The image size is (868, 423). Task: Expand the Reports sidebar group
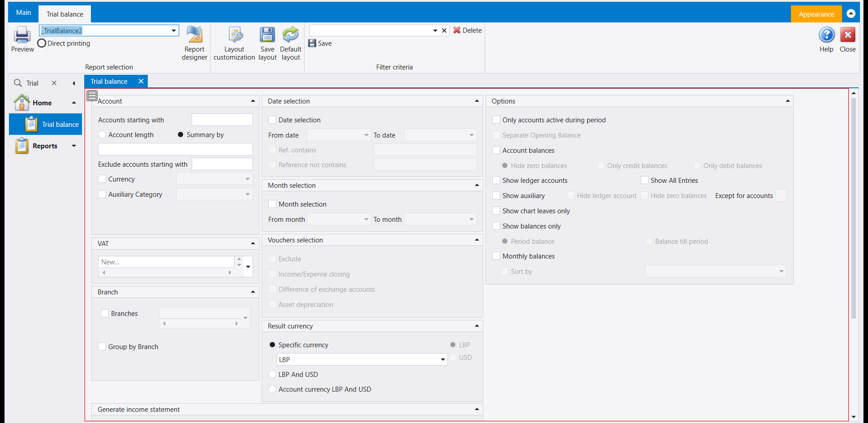tap(74, 146)
